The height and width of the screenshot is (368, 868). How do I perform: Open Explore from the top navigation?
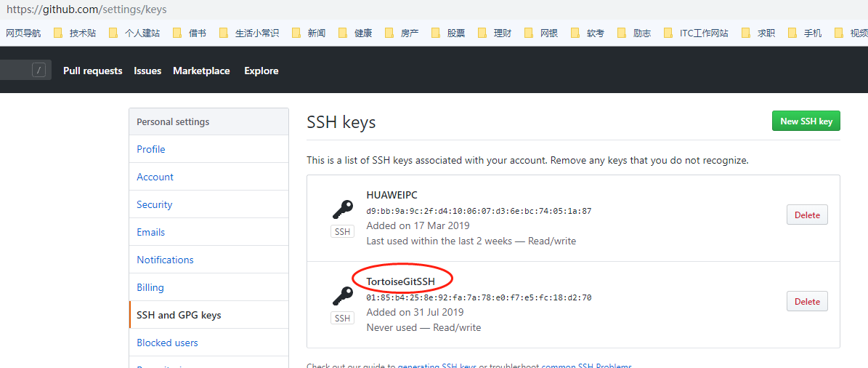point(261,71)
